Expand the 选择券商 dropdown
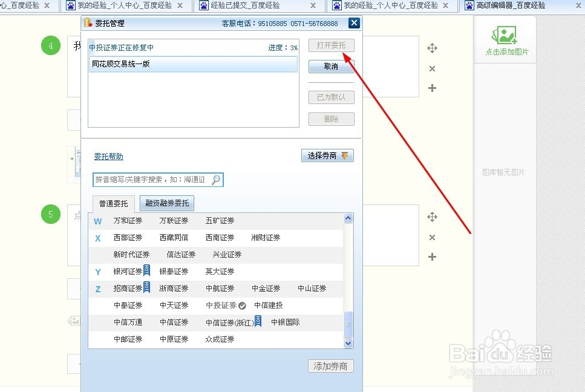585x392 pixels. (327, 155)
